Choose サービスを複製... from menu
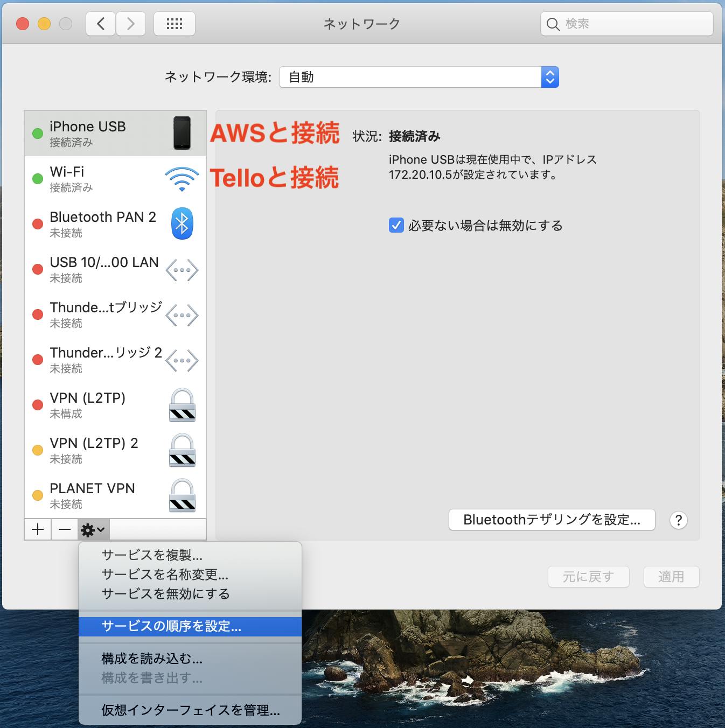 (190, 555)
